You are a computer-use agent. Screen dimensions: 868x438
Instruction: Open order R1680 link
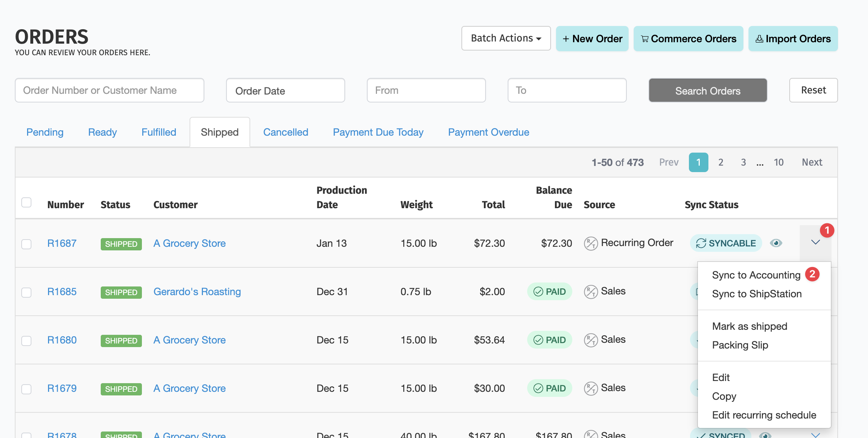pyautogui.click(x=62, y=340)
